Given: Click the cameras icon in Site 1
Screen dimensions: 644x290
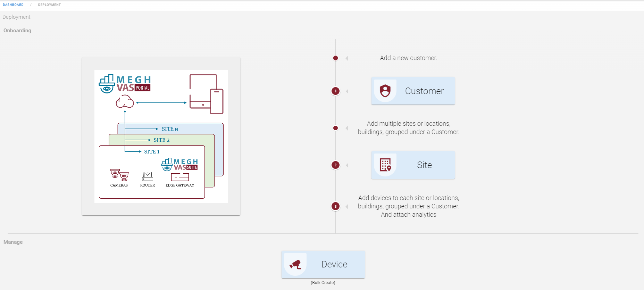Looking at the screenshot, I should tap(119, 175).
